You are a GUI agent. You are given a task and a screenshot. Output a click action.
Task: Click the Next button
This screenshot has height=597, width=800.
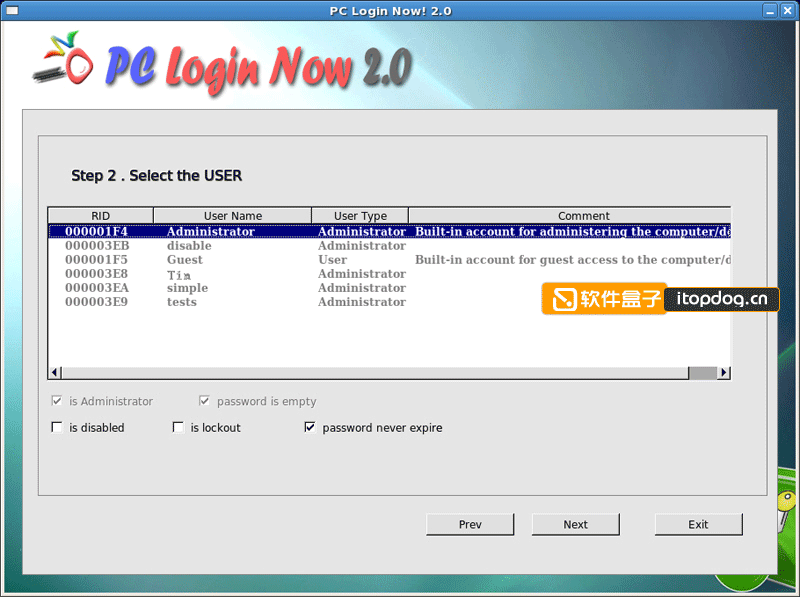(x=576, y=525)
